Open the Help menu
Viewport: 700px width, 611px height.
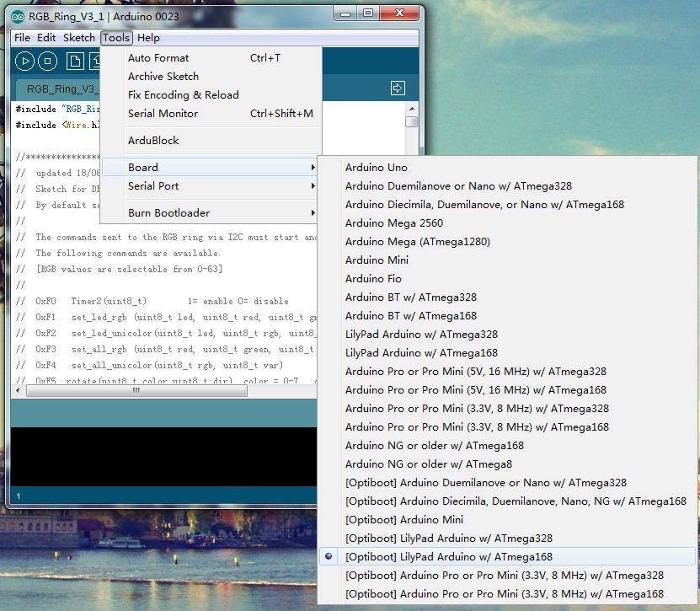(148, 38)
